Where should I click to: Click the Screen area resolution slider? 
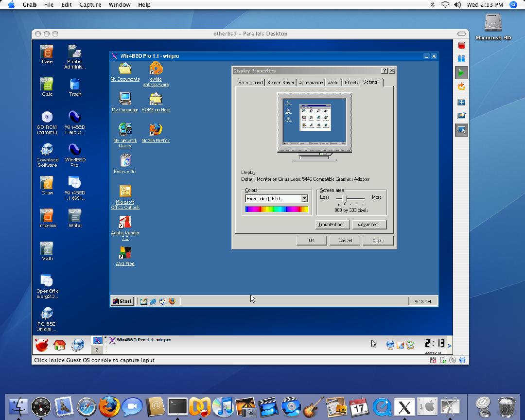(345, 199)
